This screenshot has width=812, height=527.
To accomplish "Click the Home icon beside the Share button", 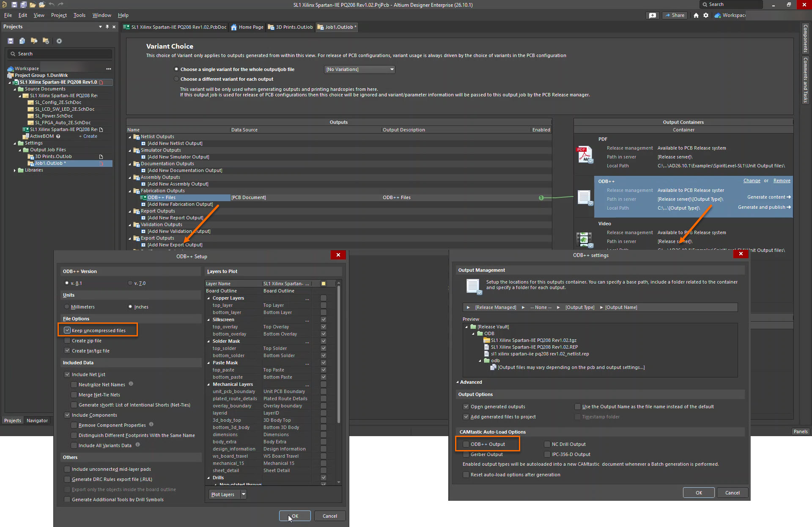I will (696, 15).
